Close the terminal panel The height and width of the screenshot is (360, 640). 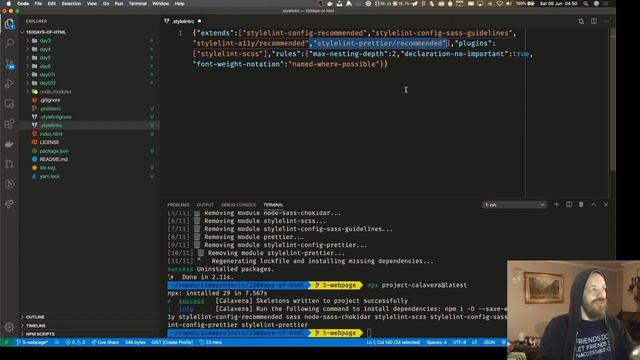[x=606, y=204]
